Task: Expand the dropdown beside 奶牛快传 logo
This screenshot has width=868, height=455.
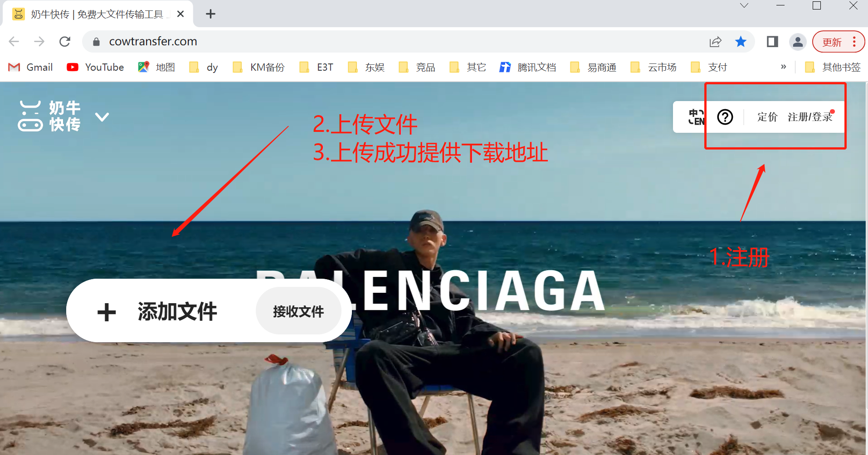Action: click(102, 117)
